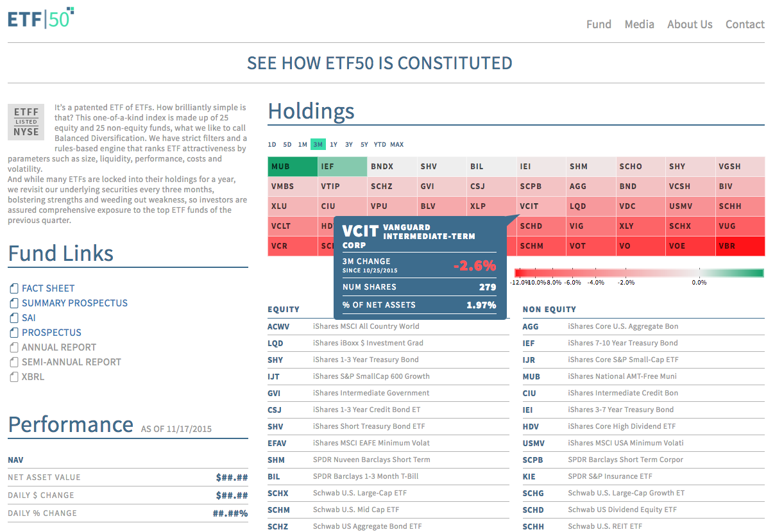Open the PROSPECTUS link

(51, 333)
